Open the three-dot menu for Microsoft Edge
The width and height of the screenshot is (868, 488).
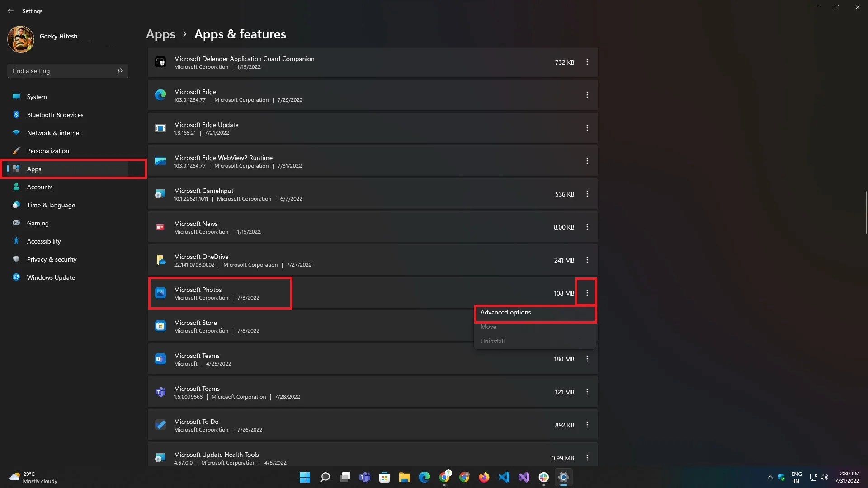(587, 95)
